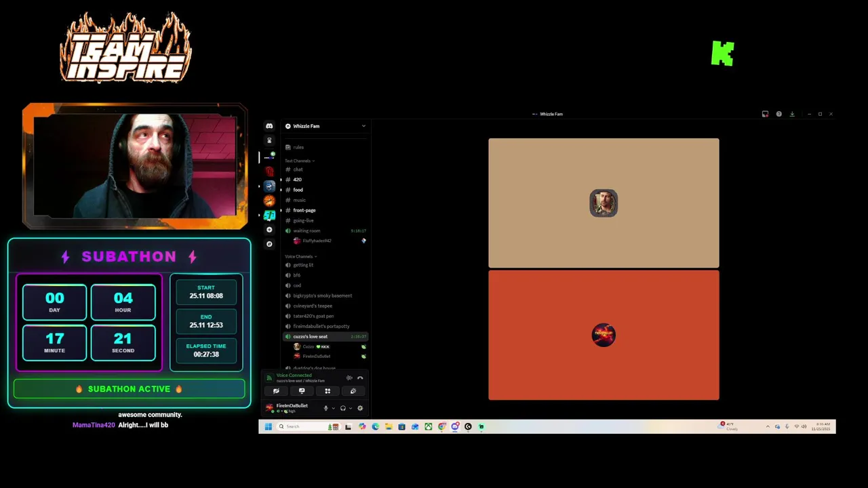
Task: Select the red server icon in sidebar
Action: (x=269, y=171)
